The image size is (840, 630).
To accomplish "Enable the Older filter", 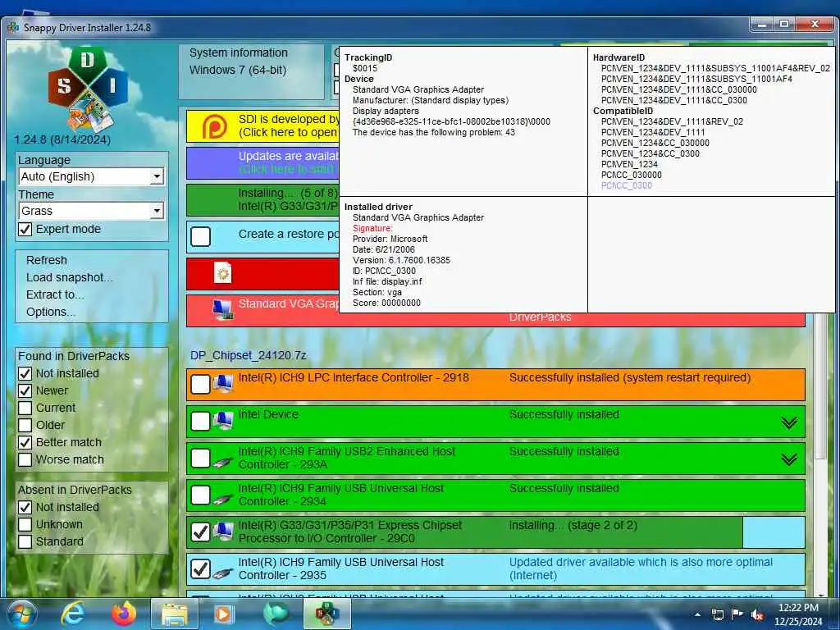I will click(x=25, y=425).
